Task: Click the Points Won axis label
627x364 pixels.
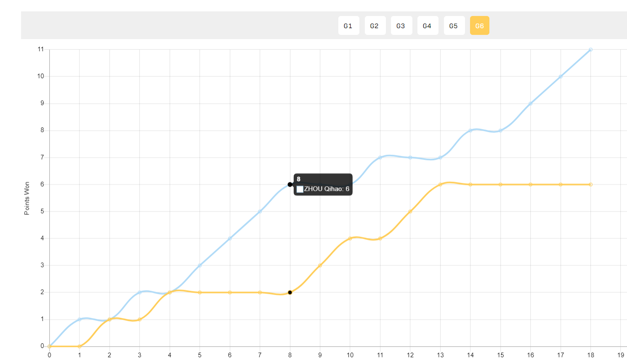Action: [27, 198]
